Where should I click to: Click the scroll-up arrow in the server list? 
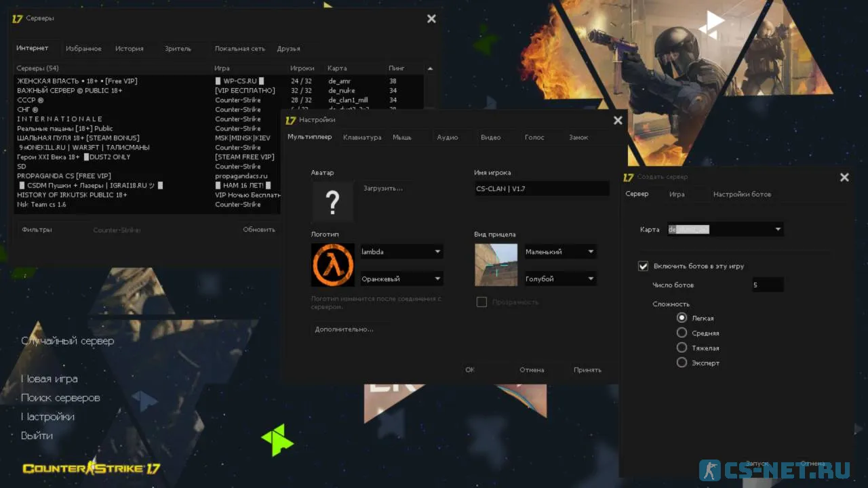pyautogui.click(x=430, y=68)
